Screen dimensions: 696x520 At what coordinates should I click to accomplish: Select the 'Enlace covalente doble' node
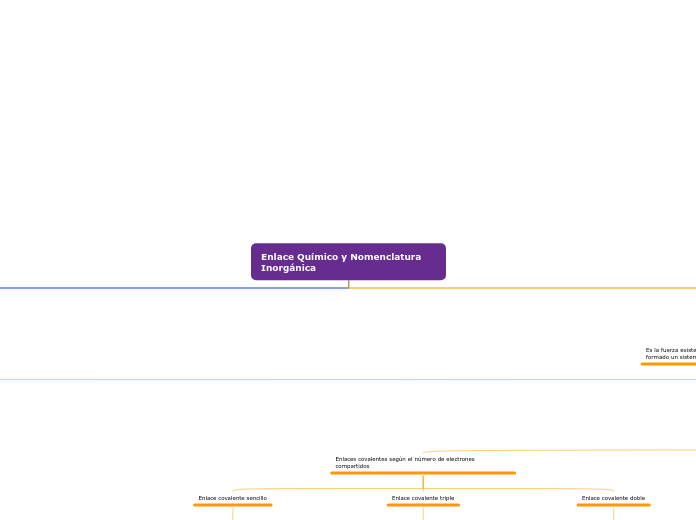[x=613, y=498]
